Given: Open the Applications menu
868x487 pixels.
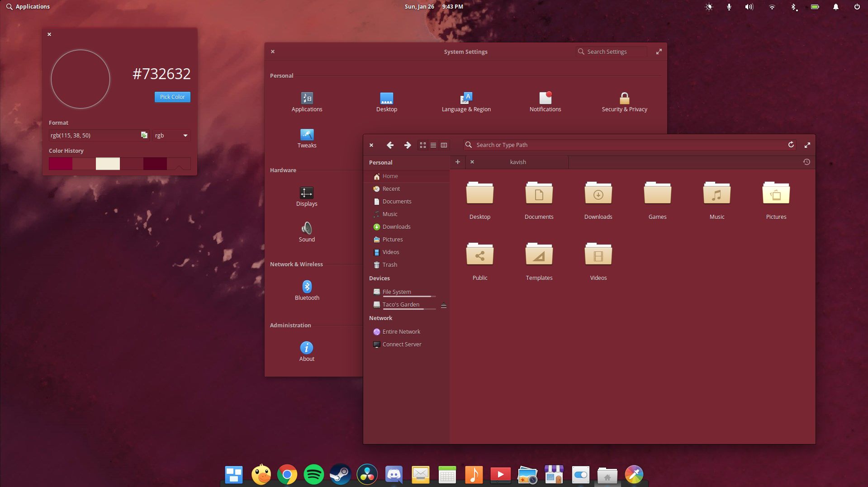Looking at the screenshot, I should [x=28, y=6].
